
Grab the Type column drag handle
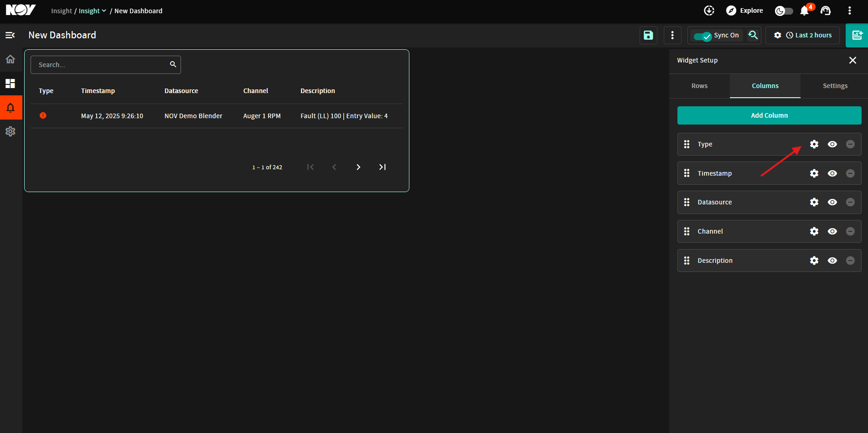tap(687, 144)
